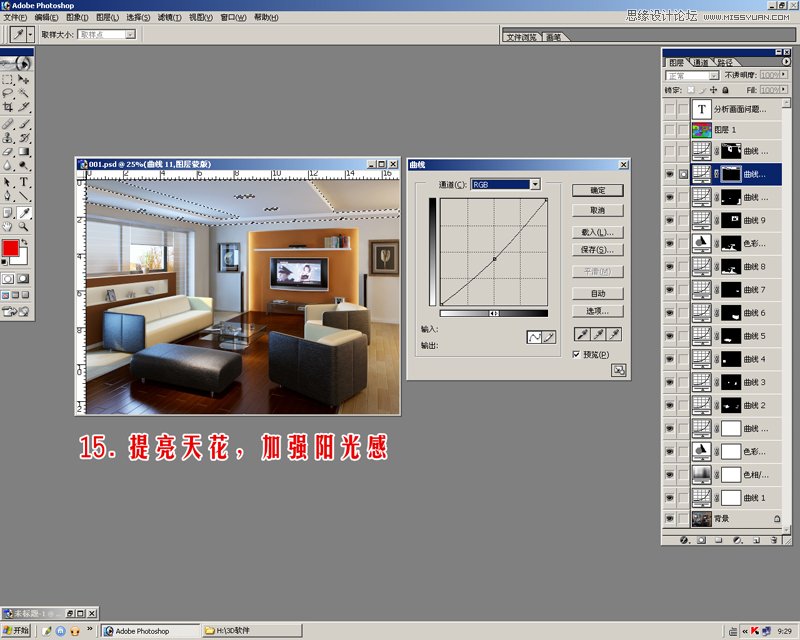Image resolution: width=800 pixels, height=640 pixels.
Task: Hide the 曲线 1 layer
Action: coord(669,498)
